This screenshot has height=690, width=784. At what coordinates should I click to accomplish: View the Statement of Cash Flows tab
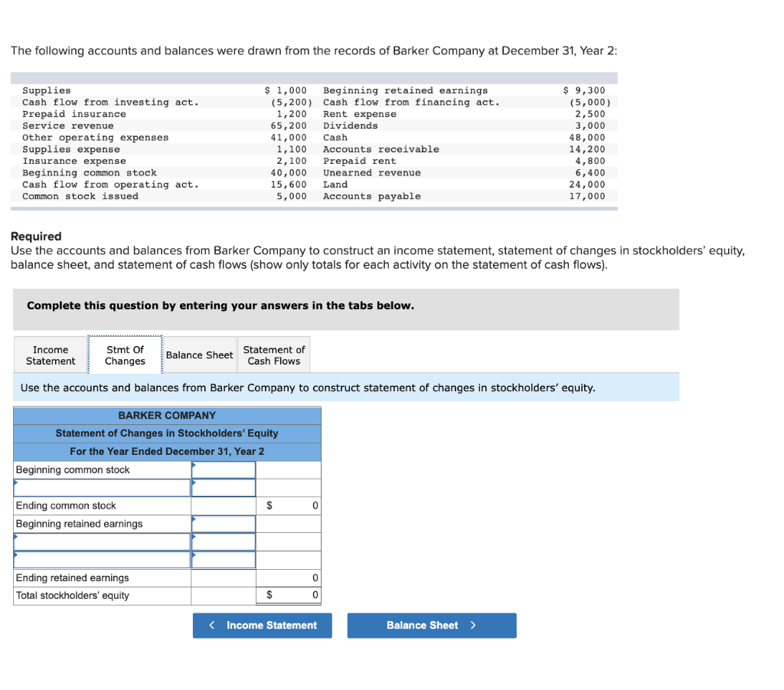[273, 354]
